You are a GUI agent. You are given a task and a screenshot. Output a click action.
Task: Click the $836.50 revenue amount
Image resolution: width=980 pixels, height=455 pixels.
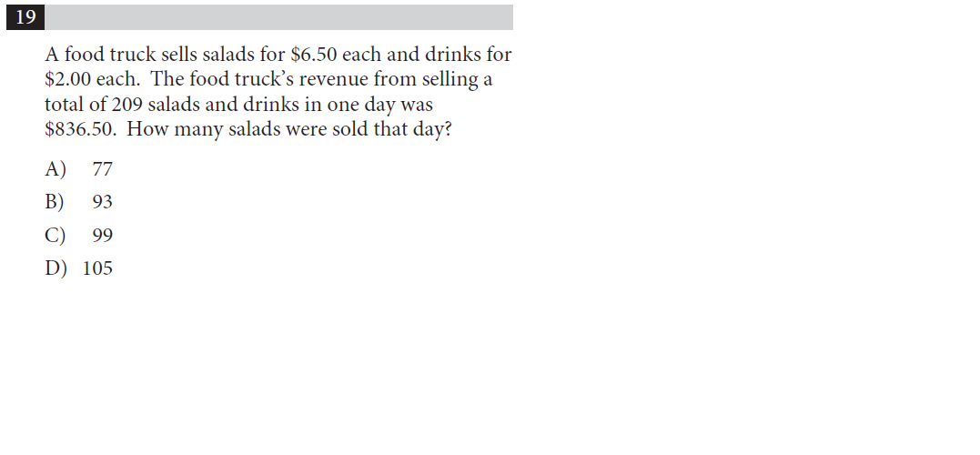[80, 129]
